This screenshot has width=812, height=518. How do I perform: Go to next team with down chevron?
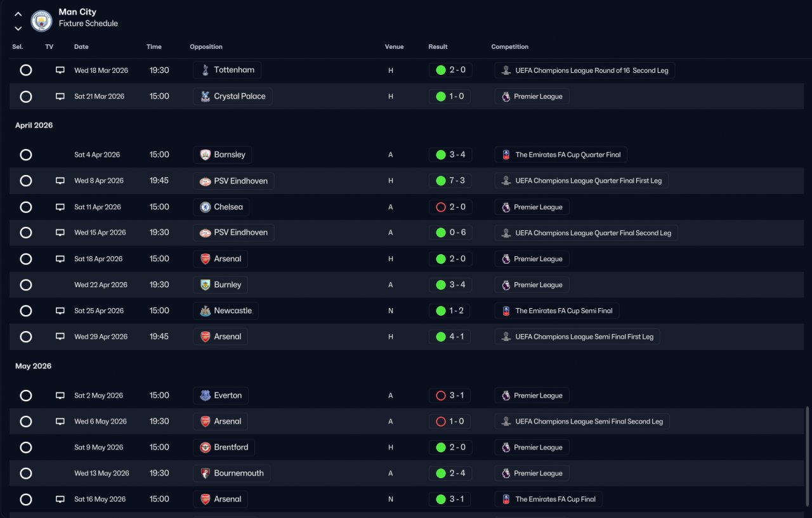pyautogui.click(x=18, y=29)
